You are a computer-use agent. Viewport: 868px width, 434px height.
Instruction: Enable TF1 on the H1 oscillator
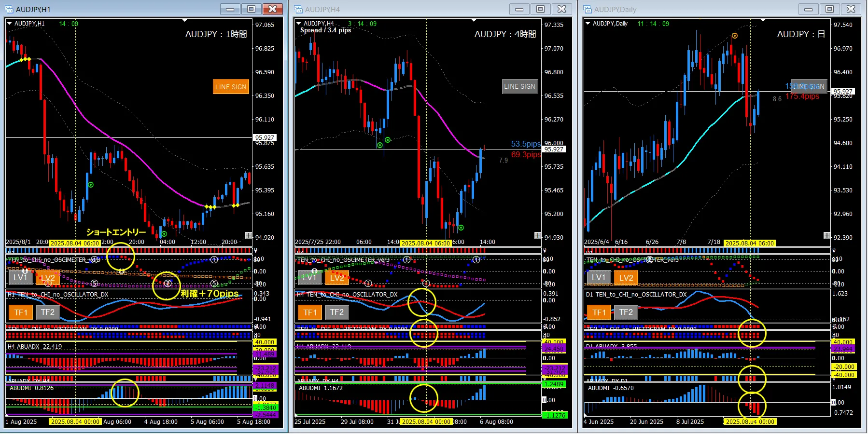point(21,312)
